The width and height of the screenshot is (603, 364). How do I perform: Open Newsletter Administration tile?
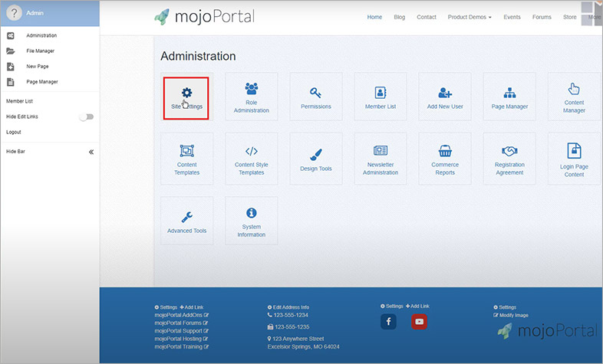[381, 159]
